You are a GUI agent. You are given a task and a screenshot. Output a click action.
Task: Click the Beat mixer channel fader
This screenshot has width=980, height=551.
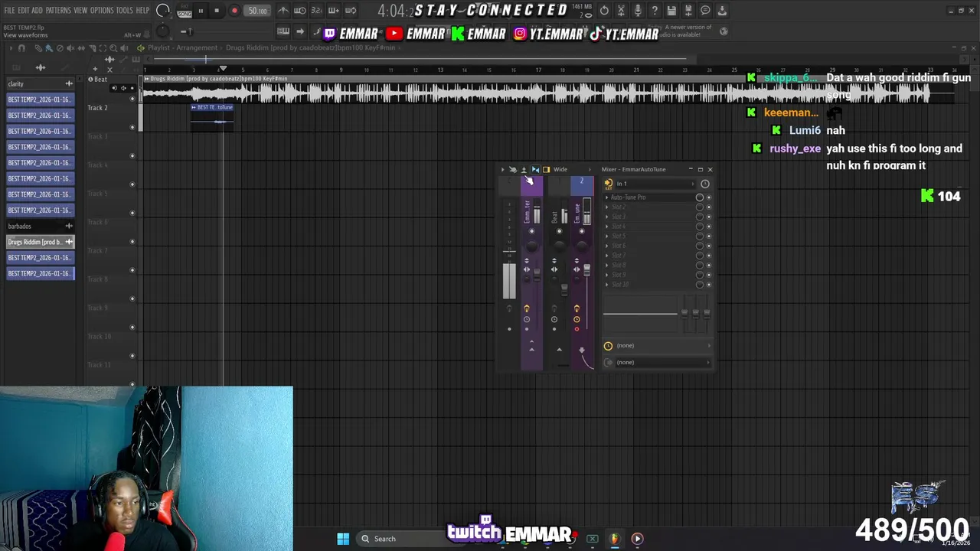564,289
